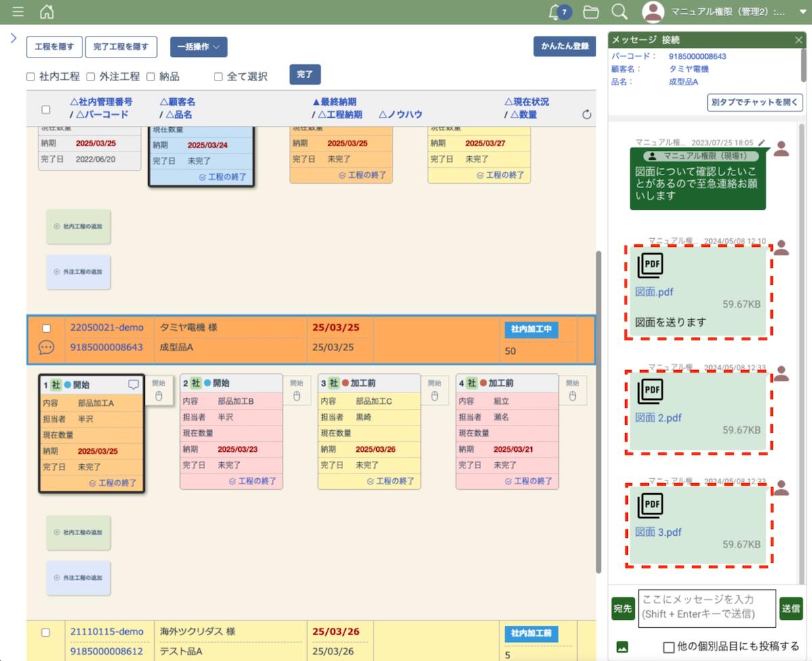
Task: Click the refresh icon in table header
Action: pyautogui.click(x=587, y=114)
